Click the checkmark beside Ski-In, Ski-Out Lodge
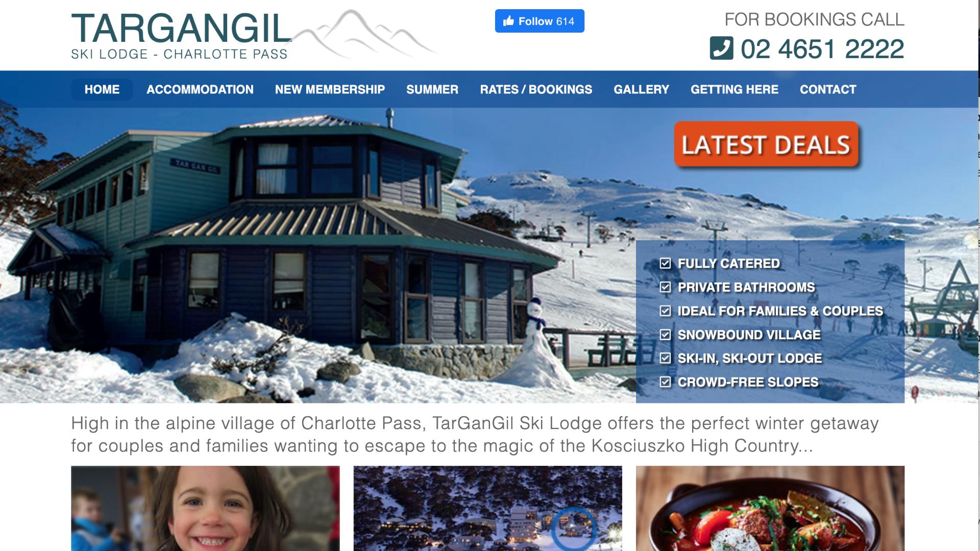 point(665,358)
